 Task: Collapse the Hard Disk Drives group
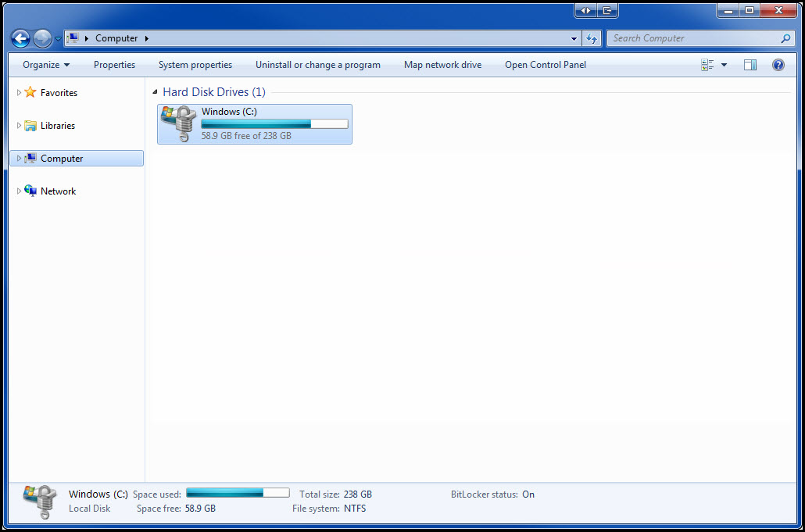point(154,91)
